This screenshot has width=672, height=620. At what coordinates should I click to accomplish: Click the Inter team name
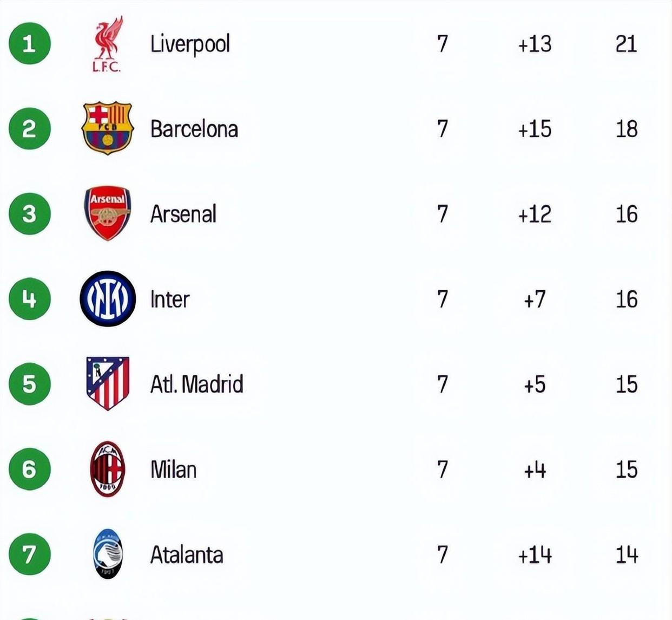tap(170, 299)
